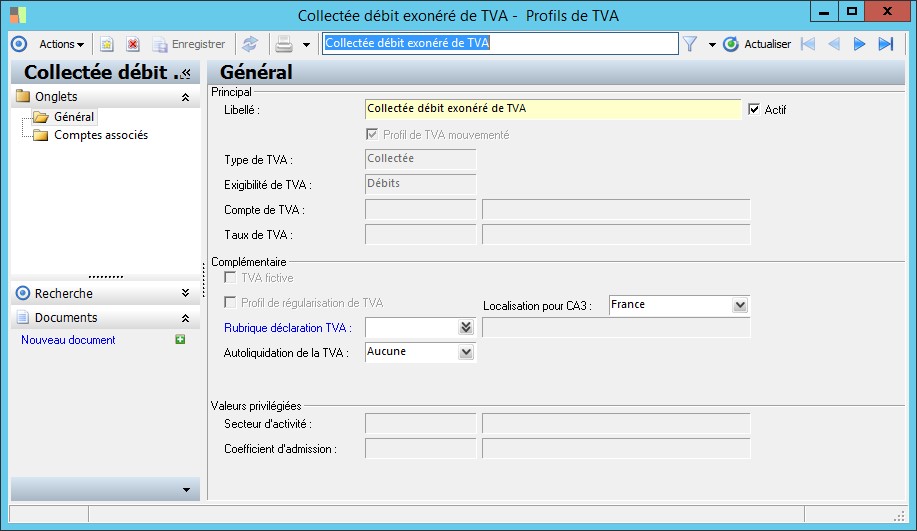The width and height of the screenshot is (917, 531).
Task: Click the Exigibilité de TVA field
Action: point(420,184)
